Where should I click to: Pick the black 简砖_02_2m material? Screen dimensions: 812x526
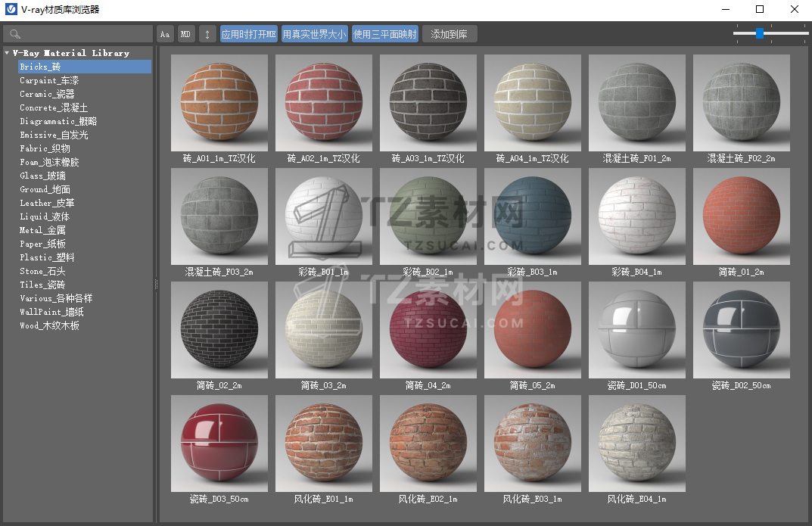pyautogui.click(x=219, y=330)
